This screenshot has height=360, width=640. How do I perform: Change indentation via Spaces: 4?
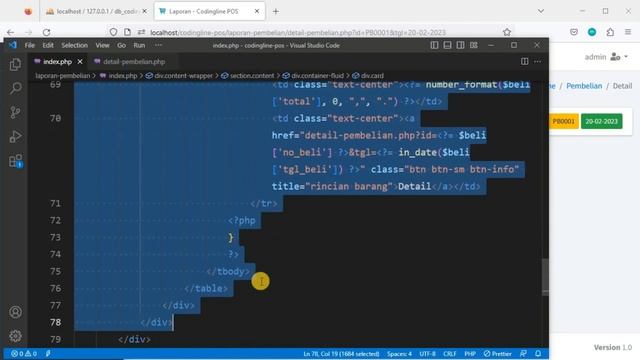399,354
